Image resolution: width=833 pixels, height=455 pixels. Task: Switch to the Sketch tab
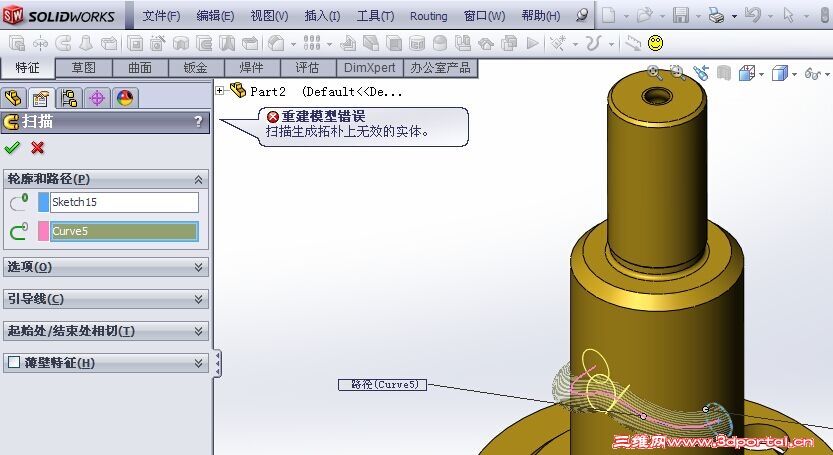pos(83,68)
